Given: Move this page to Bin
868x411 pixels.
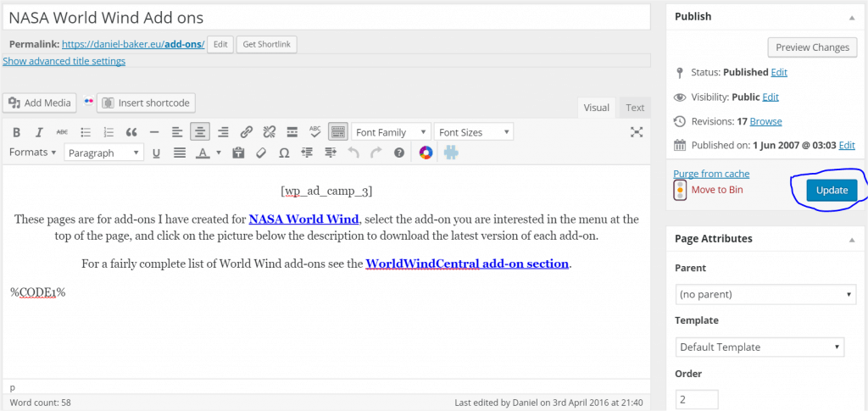Looking at the screenshot, I should tap(717, 190).
